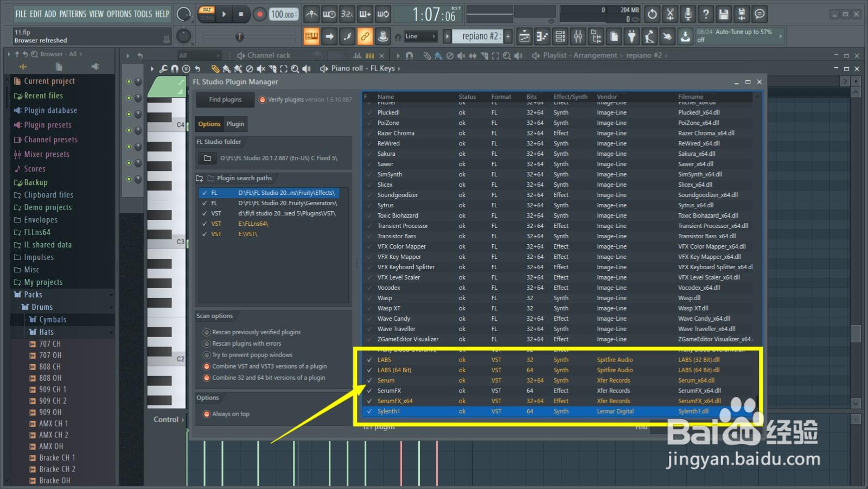Collapse the Drums folder in browser

coord(42,307)
